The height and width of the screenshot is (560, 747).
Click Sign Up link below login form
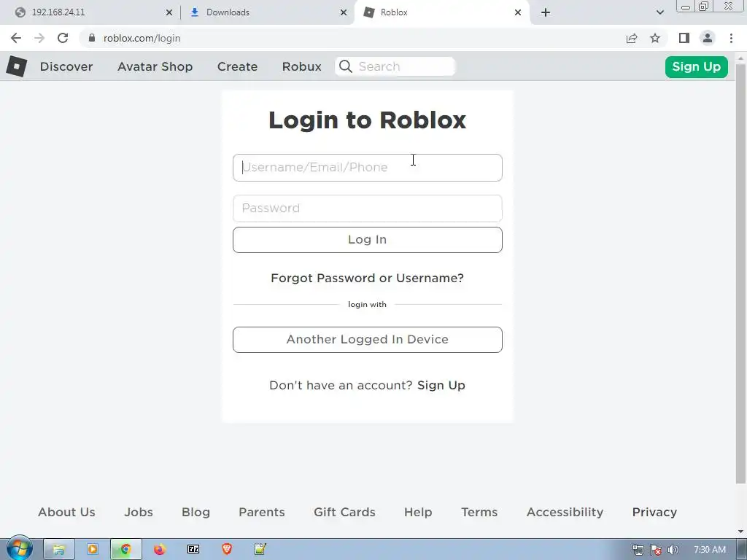(x=441, y=385)
